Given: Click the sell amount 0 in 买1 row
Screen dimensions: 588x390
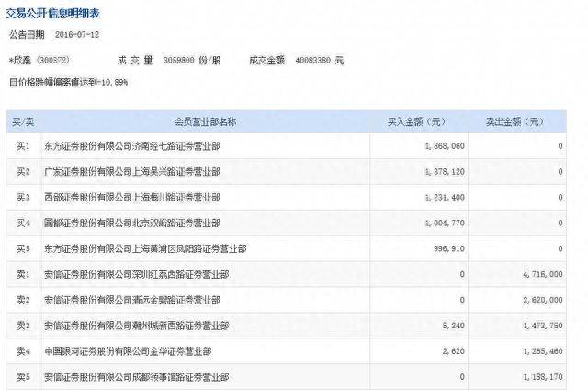Looking at the screenshot, I should (560, 146).
